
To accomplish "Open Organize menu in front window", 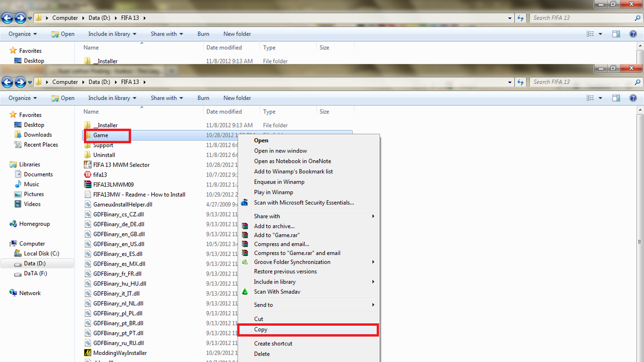I will (x=23, y=98).
